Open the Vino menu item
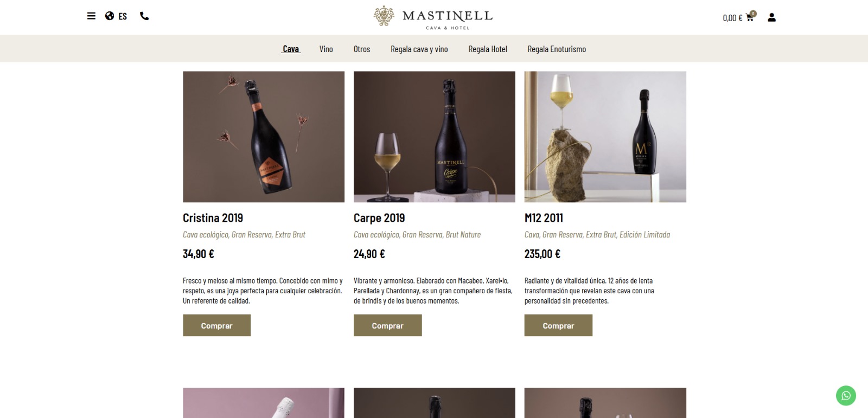This screenshot has width=868, height=418. pyautogui.click(x=326, y=49)
